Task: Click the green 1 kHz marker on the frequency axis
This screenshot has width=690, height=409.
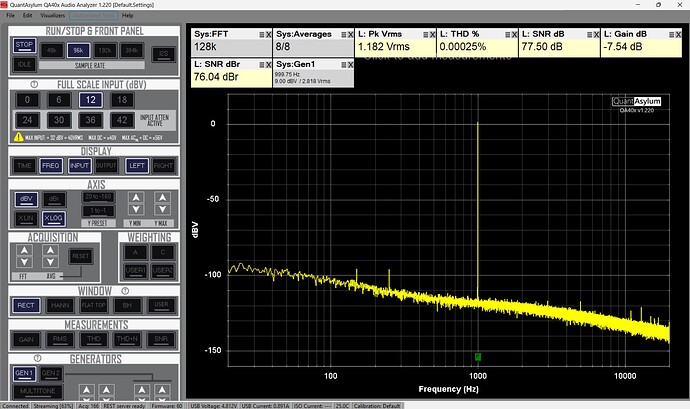Action: (478, 355)
